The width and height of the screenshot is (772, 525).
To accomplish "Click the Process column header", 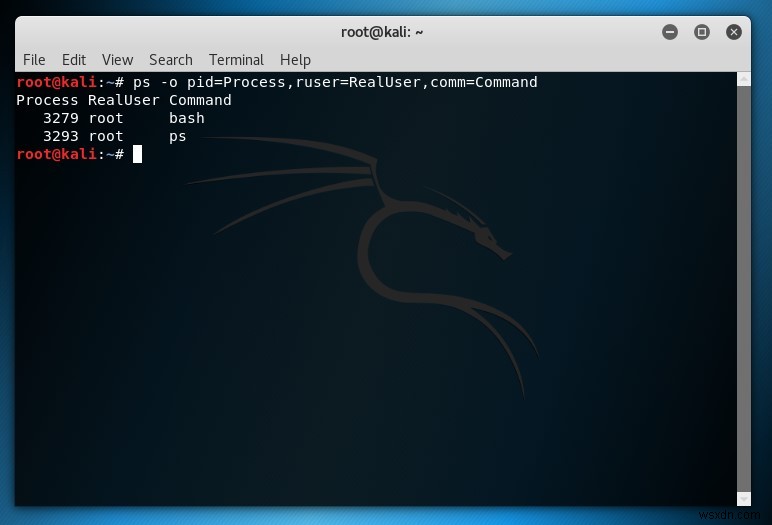I will [x=47, y=100].
